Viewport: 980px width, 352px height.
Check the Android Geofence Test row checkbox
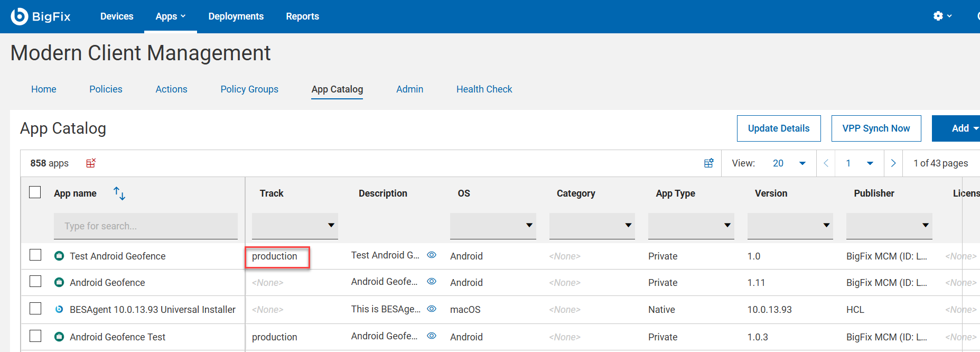(35, 336)
